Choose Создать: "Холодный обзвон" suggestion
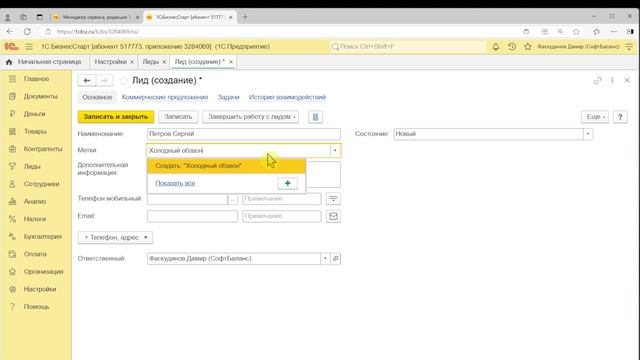 click(x=227, y=166)
